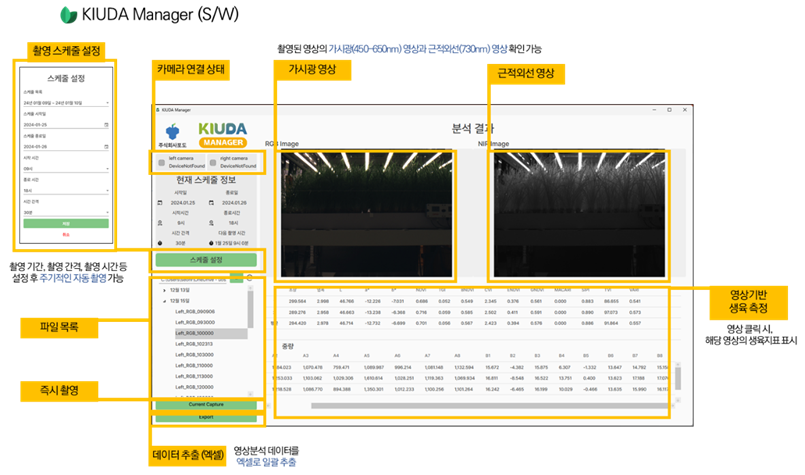Click the green 저장 button in schedule dialog

66,223
